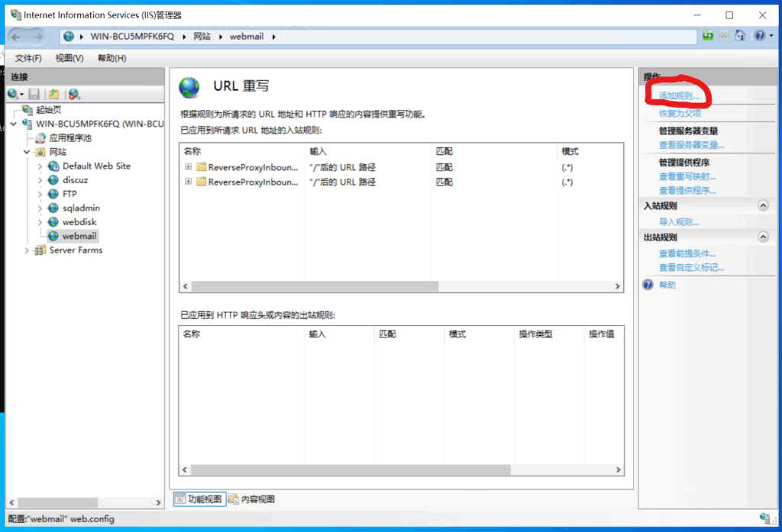Open the help icon in address bar
Screen dimensions: 782x532
[760, 36]
